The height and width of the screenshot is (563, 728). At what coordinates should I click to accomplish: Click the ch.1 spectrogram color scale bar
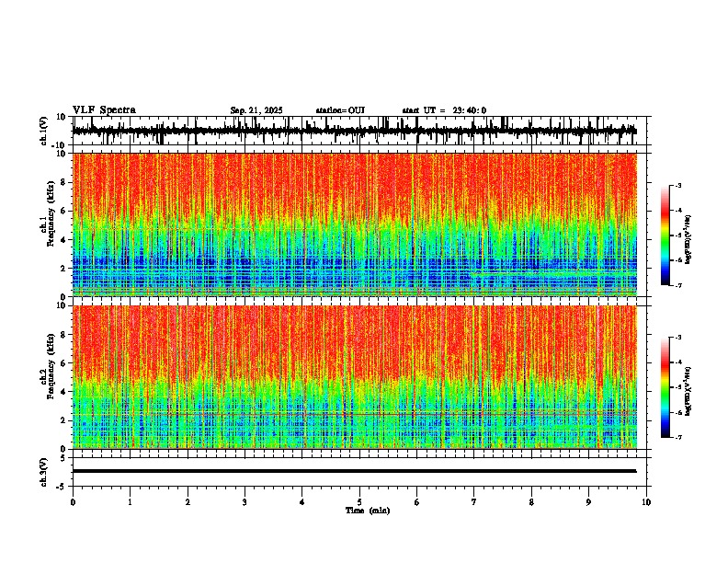coord(665,236)
